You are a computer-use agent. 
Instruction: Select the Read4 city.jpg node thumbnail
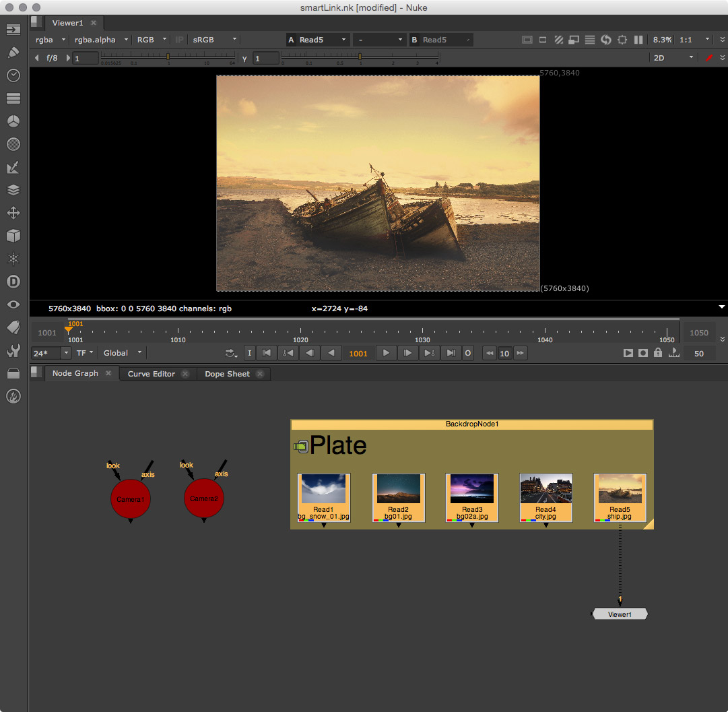tap(545, 489)
